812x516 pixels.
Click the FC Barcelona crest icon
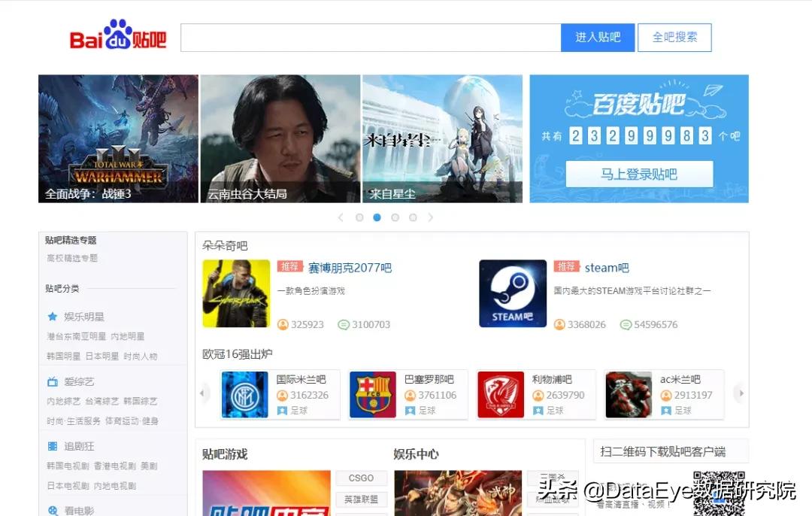click(373, 394)
